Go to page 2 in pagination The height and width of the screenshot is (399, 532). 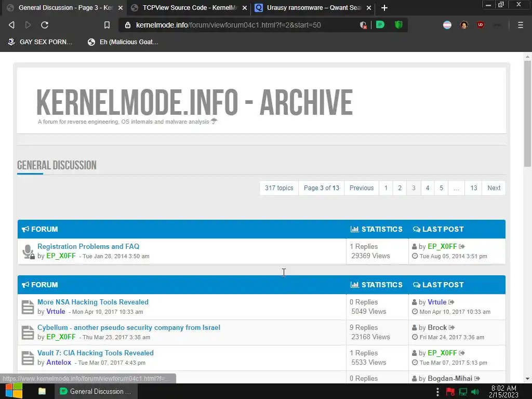point(400,188)
